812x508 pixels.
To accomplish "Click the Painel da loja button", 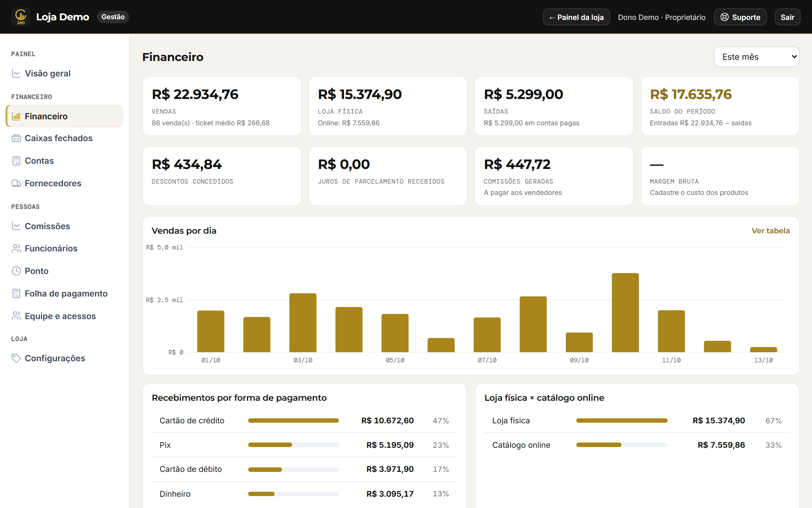I will click(576, 17).
